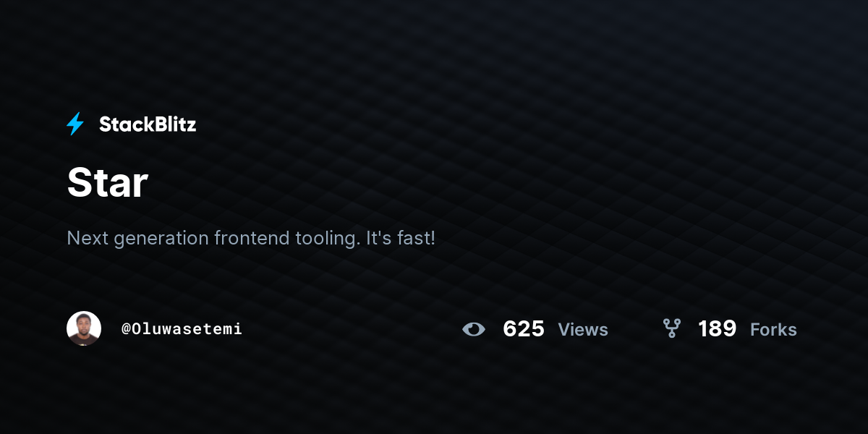Click the @Oluwasetemi username

point(182,328)
